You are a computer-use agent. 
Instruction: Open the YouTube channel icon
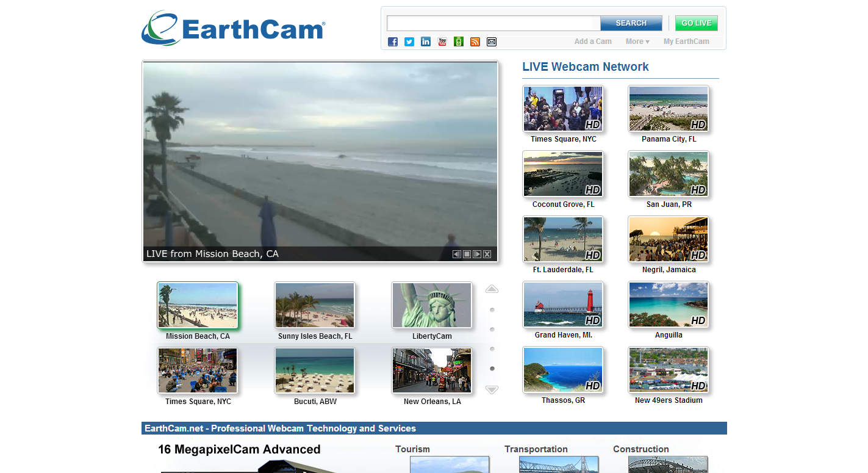[442, 42]
